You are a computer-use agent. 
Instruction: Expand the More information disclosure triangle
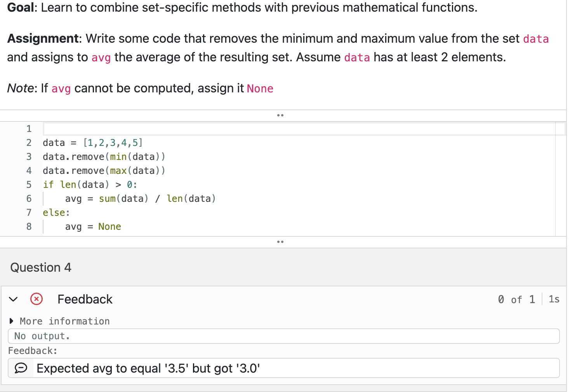11,321
